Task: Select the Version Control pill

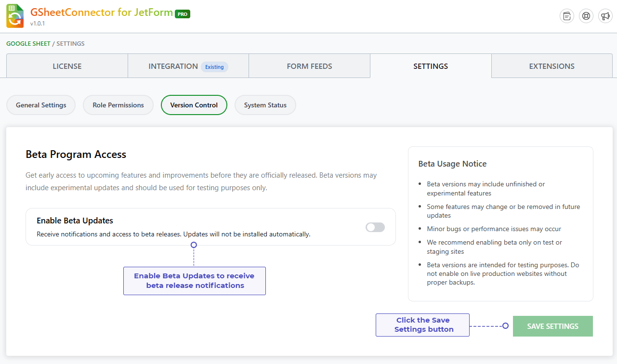Action: (194, 105)
